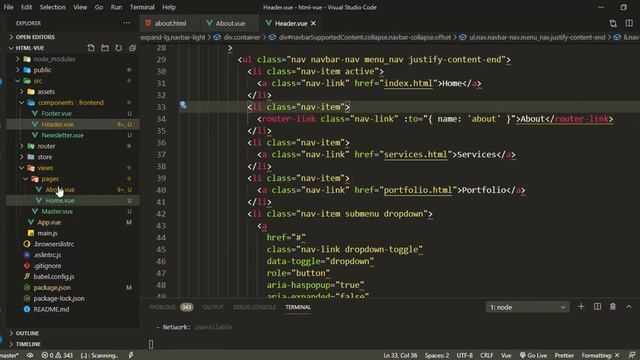Expand the assets folder
The image size is (640, 360).
46,92
